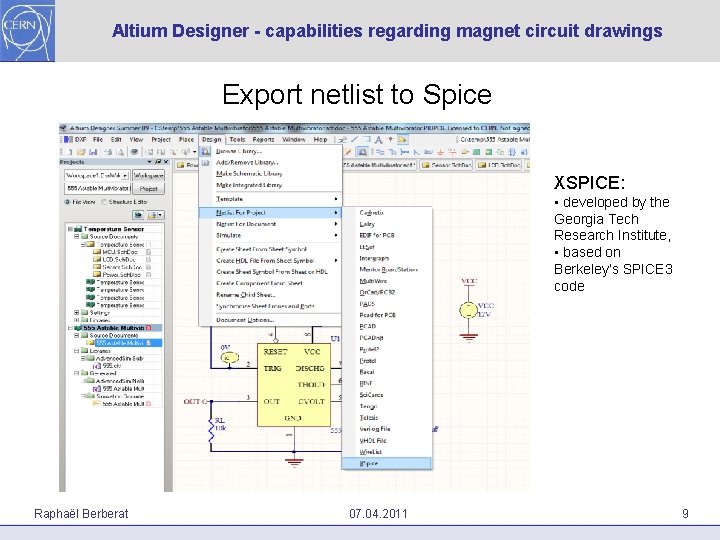720x540 pixels.
Task: Click the print preview toolbar icon
Action: 120,152
